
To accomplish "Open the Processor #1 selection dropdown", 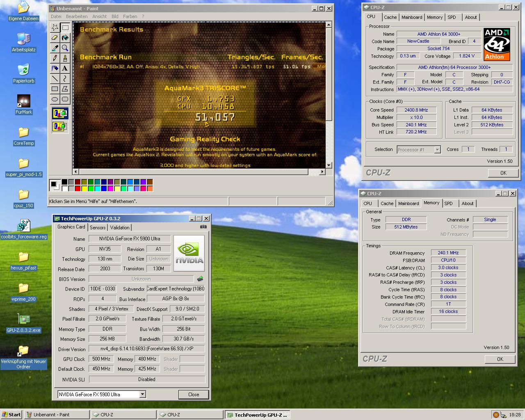I will 437,150.
